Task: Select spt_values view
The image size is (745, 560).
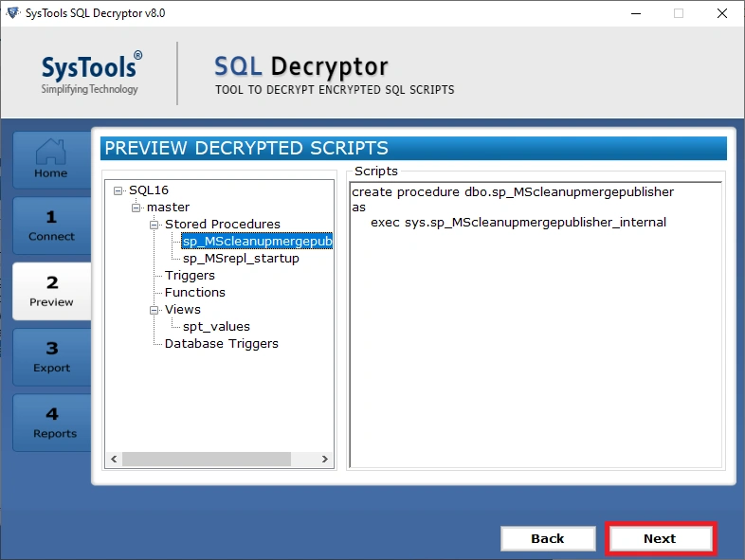Action: click(216, 327)
